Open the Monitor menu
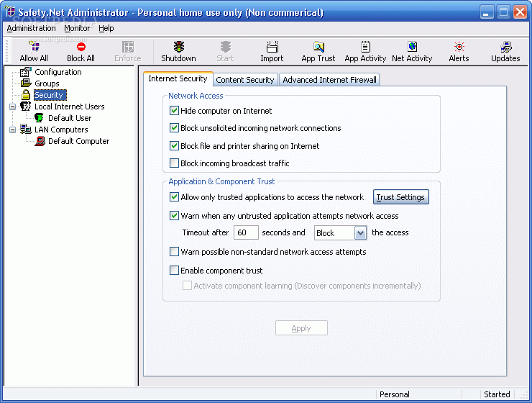Image resolution: width=532 pixels, height=403 pixels. [77, 28]
